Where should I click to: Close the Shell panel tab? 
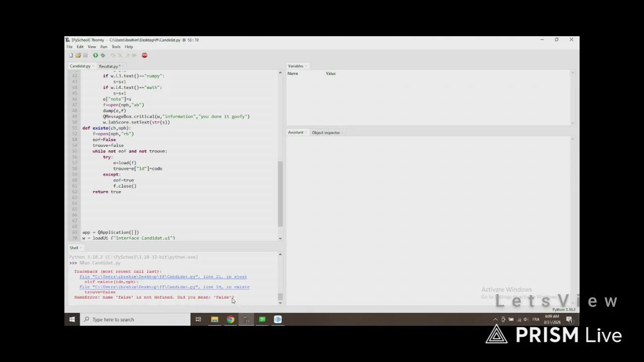(x=81, y=248)
